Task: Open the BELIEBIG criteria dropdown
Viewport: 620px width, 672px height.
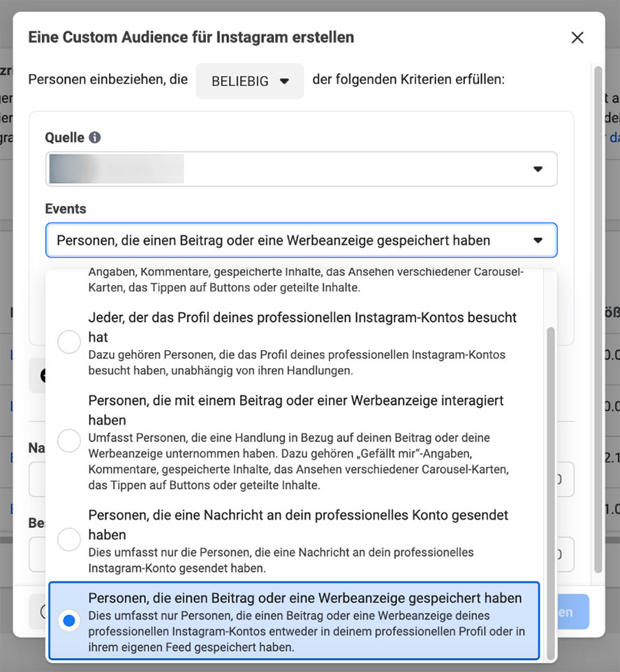Action: [250, 80]
